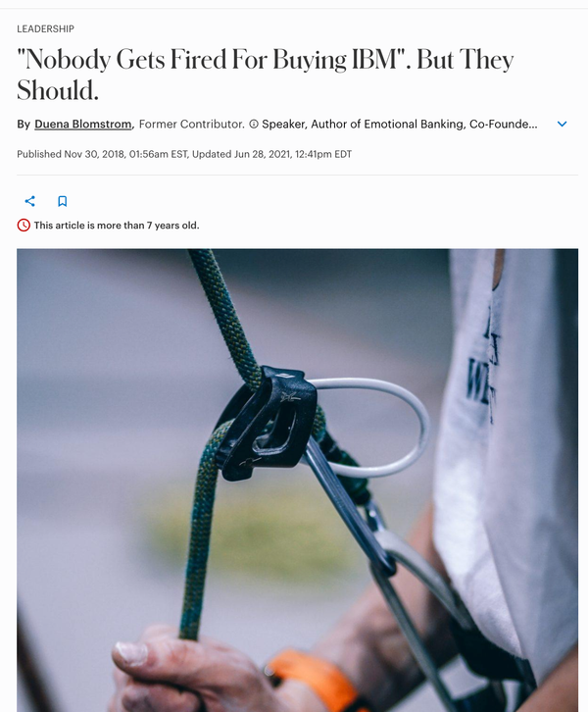Image resolution: width=588 pixels, height=712 pixels.
Task: Click the truncated "Speaker, Author of Emotional Banking" bio
Action: click(x=400, y=124)
